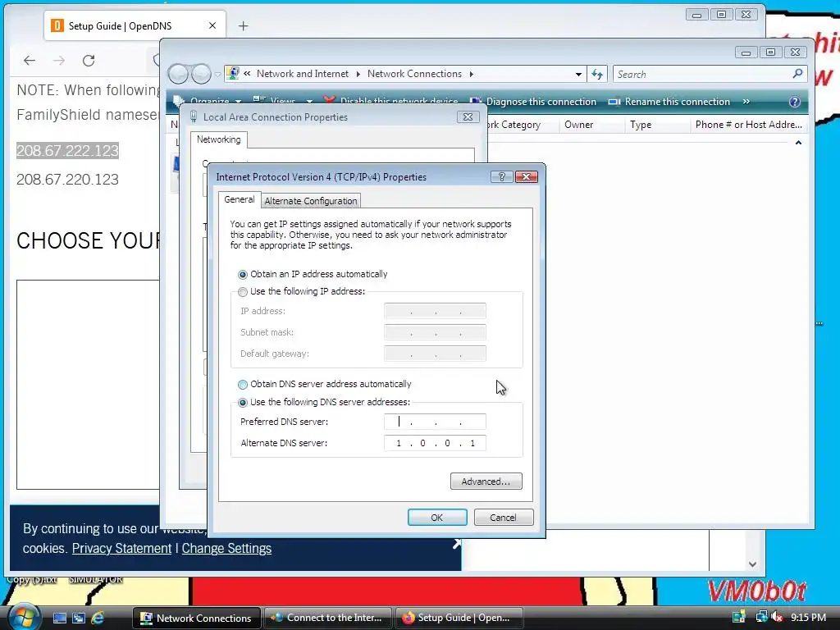
Task: Expand arrow after Network Connections breadcrumb
Action: click(x=472, y=74)
